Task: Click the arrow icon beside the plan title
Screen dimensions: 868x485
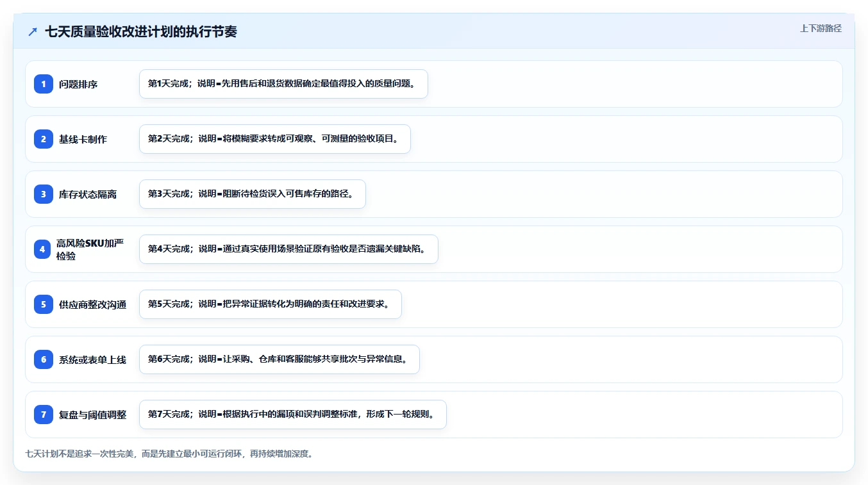Action: tap(33, 32)
